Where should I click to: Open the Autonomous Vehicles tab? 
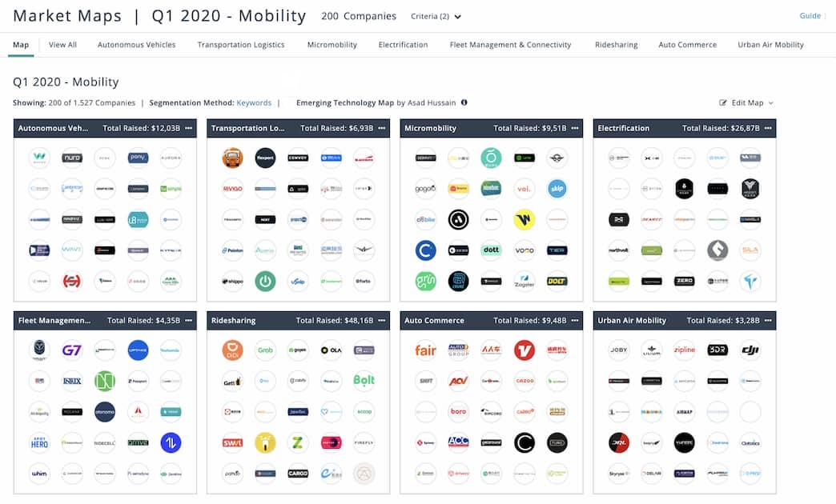136,45
